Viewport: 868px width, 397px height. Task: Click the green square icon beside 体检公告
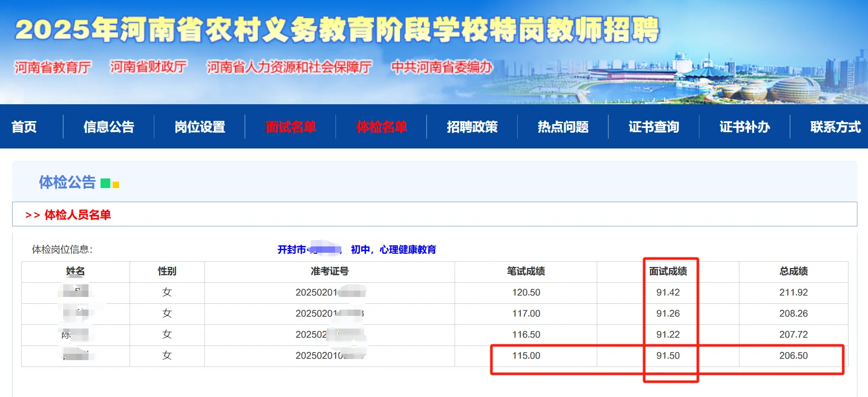[105, 183]
